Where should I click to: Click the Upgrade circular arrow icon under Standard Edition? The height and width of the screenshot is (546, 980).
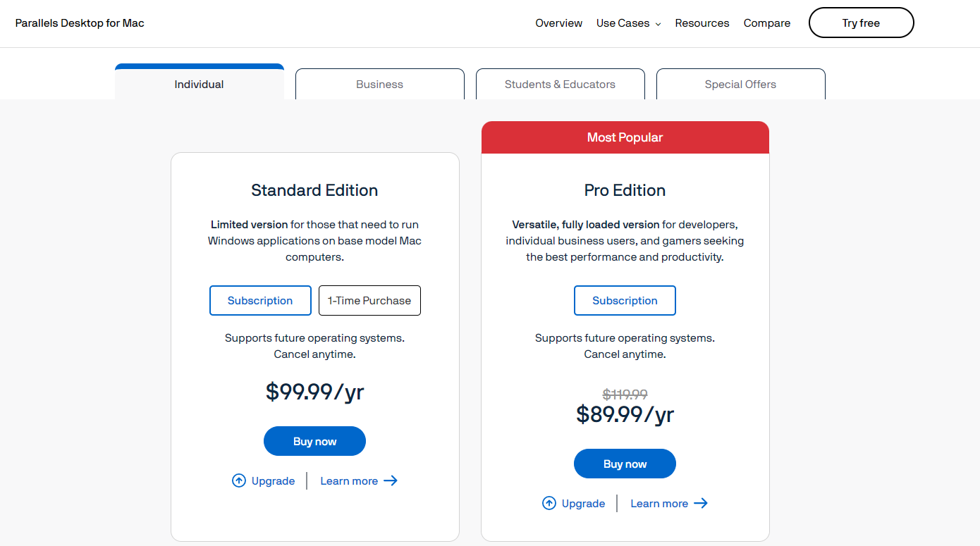[x=239, y=480]
